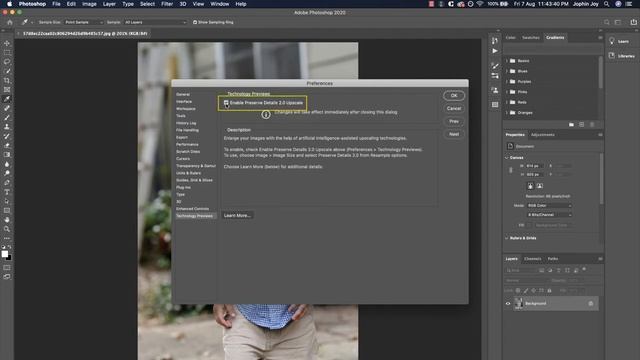
Task: Select the Lasso tool
Action: (x=7, y=62)
